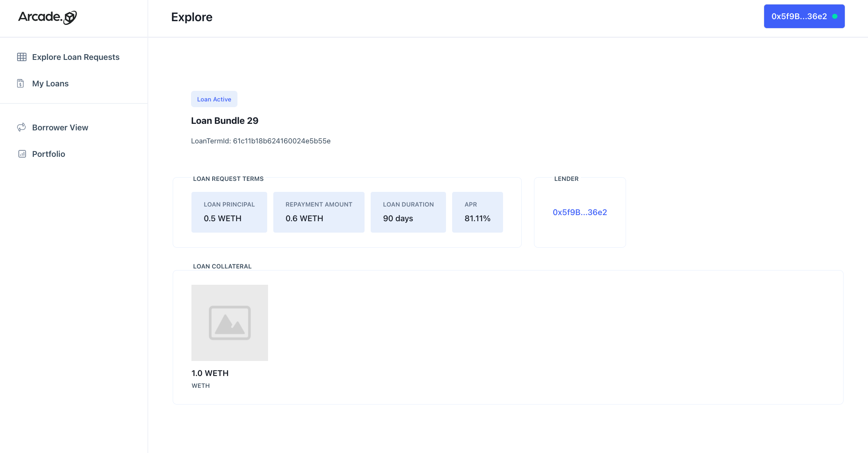Select the Repayment Amount 0.6 WETH card
This screenshot has height=453, width=868.
tap(319, 212)
